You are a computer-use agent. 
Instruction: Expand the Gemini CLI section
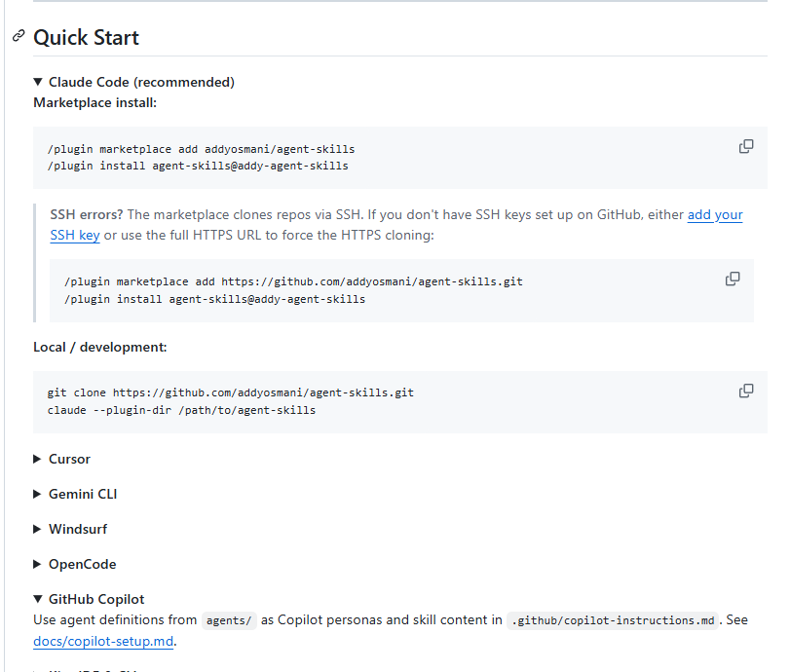(x=75, y=494)
